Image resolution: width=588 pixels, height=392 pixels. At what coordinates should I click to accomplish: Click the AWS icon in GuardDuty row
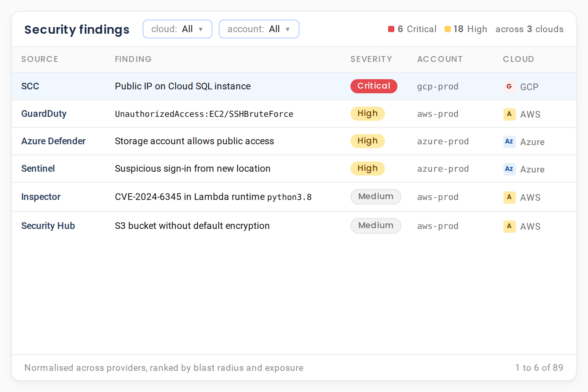[x=509, y=114]
